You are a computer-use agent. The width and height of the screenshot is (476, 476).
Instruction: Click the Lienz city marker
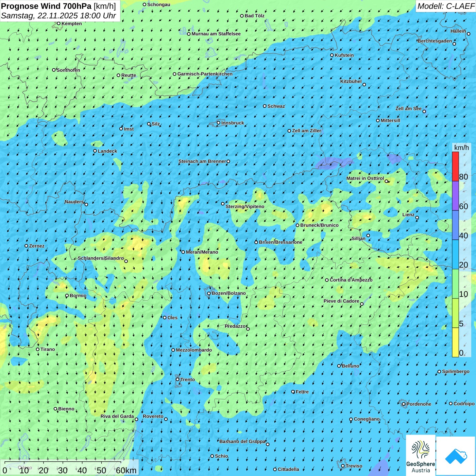417,218
